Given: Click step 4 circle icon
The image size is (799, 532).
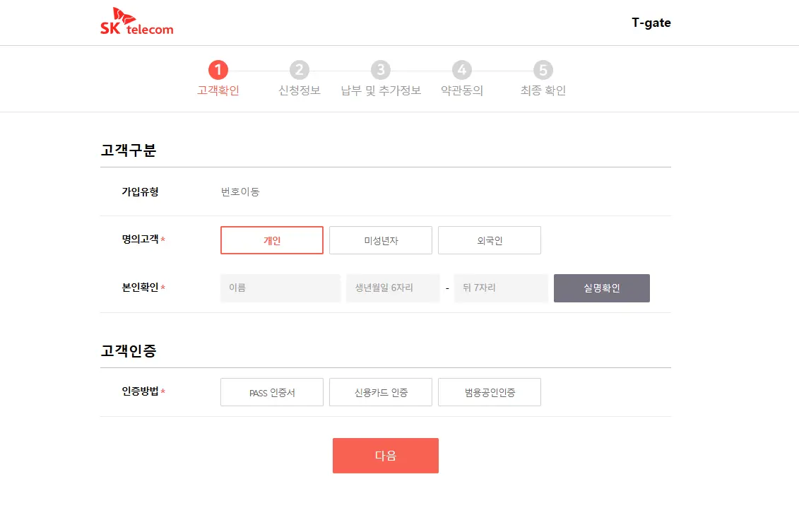Looking at the screenshot, I should (462, 70).
